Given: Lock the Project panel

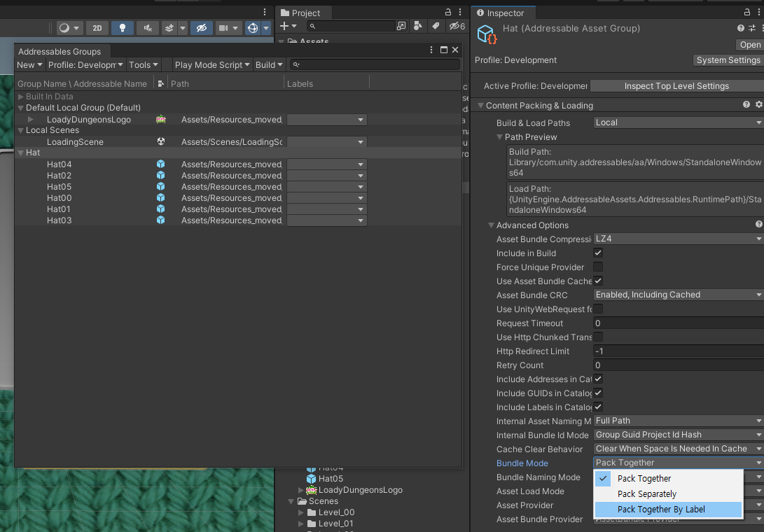Looking at the screenshot, I should pyautogui.click(x=447, y=12).
